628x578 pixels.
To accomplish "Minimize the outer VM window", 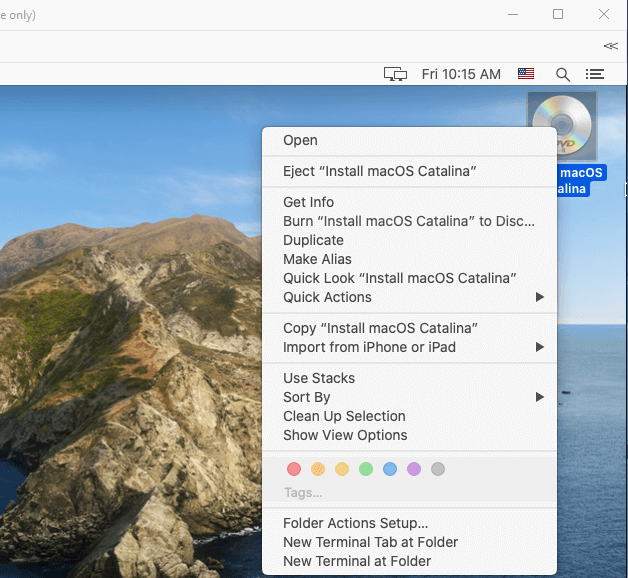I will [x=513, y=14].
